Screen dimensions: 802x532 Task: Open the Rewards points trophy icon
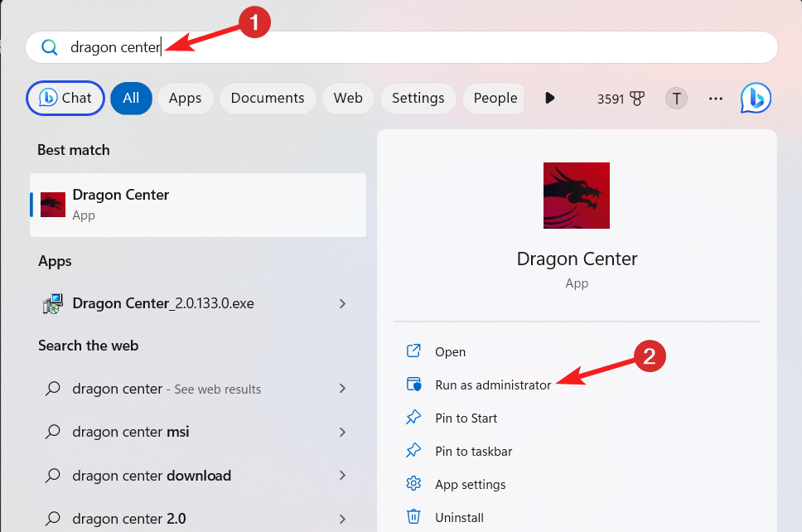click(637, 99)
